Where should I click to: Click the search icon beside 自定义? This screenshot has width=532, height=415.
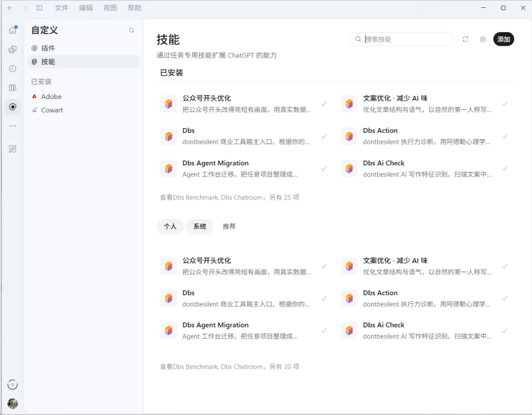click(132, 31)
